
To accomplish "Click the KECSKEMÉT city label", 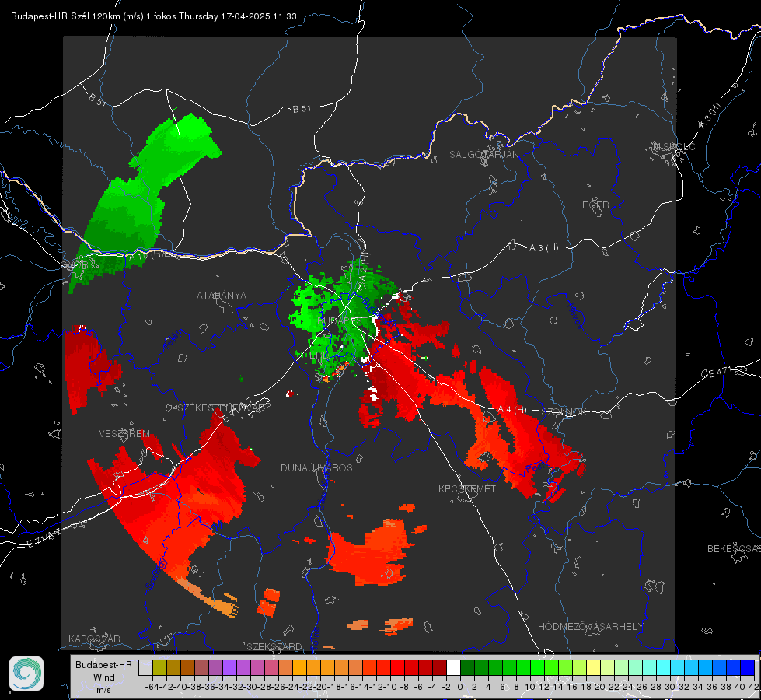I will point(467,488).
